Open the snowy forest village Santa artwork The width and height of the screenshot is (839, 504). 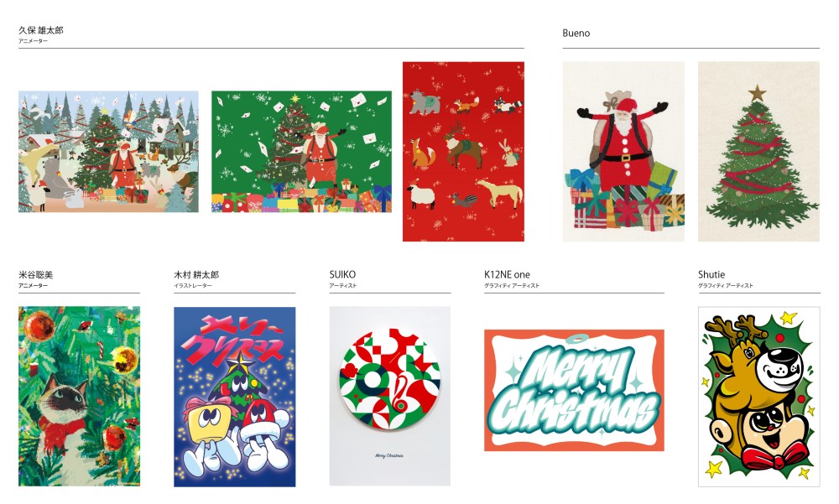click(108, 152)
